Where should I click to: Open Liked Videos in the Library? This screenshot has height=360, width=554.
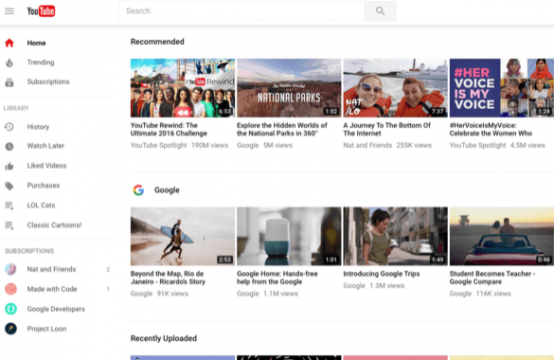click(47, 166)
